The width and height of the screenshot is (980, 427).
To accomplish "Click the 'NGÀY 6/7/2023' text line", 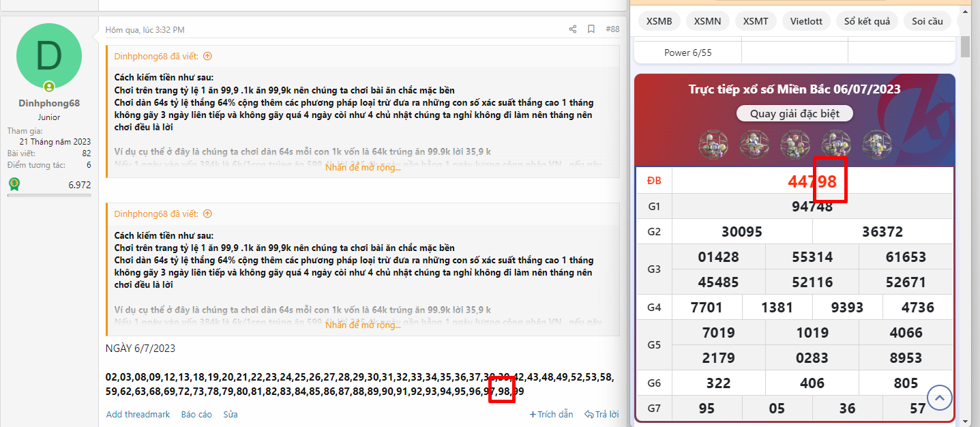I will click(x=140, y=349).
